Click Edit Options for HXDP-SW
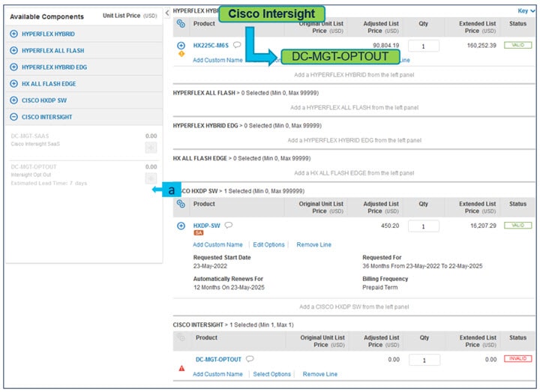The height and width of the screenshot is (392, 540). [x=268, y=244]
